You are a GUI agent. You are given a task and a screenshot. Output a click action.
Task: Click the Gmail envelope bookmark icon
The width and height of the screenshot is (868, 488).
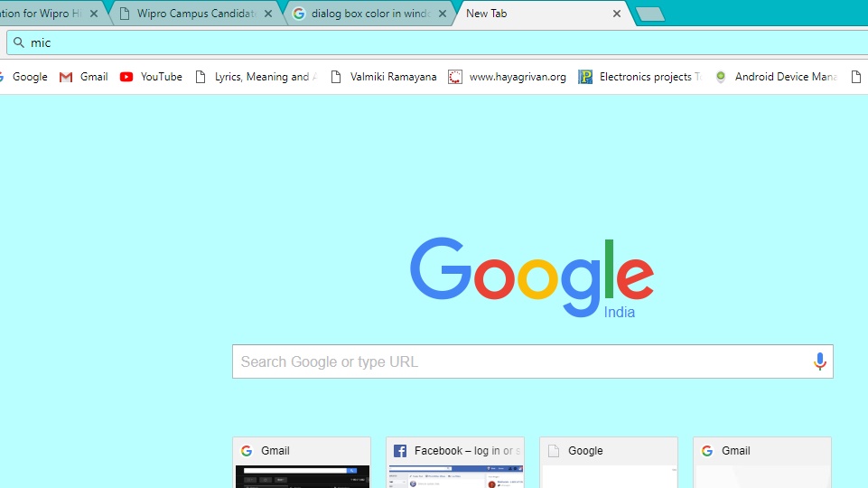pos(66,77)
